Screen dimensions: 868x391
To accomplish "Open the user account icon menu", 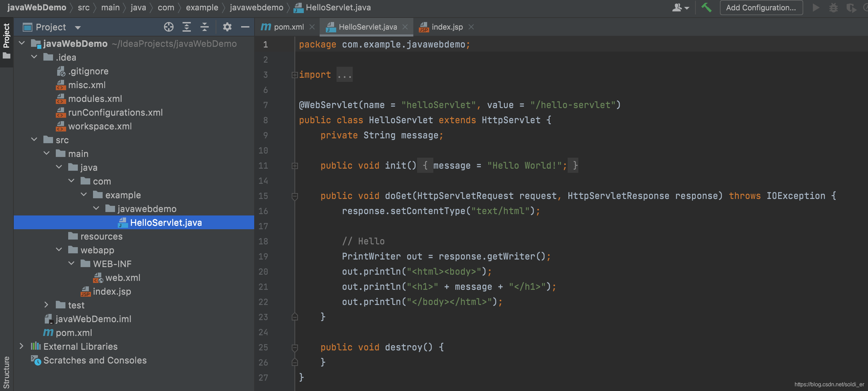I will 680,8.
